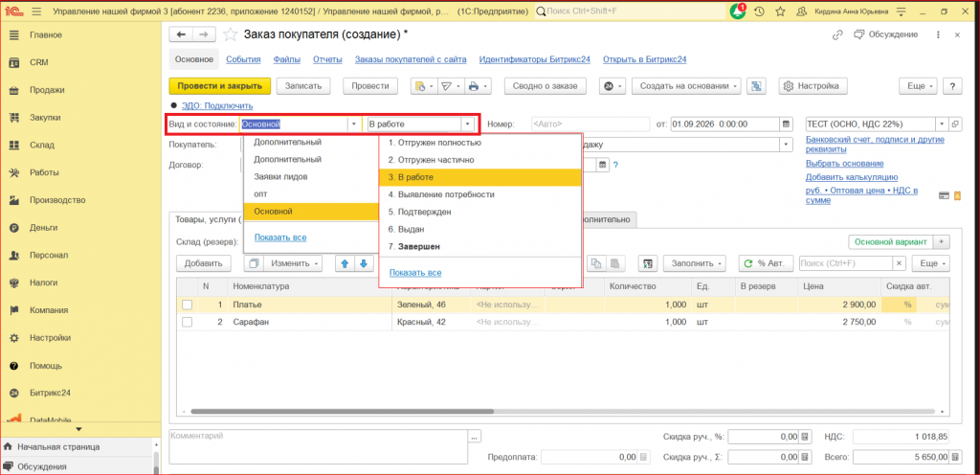
Task: Open Битрикс24 section in sidebar
Action: click(x=50, y=394)
